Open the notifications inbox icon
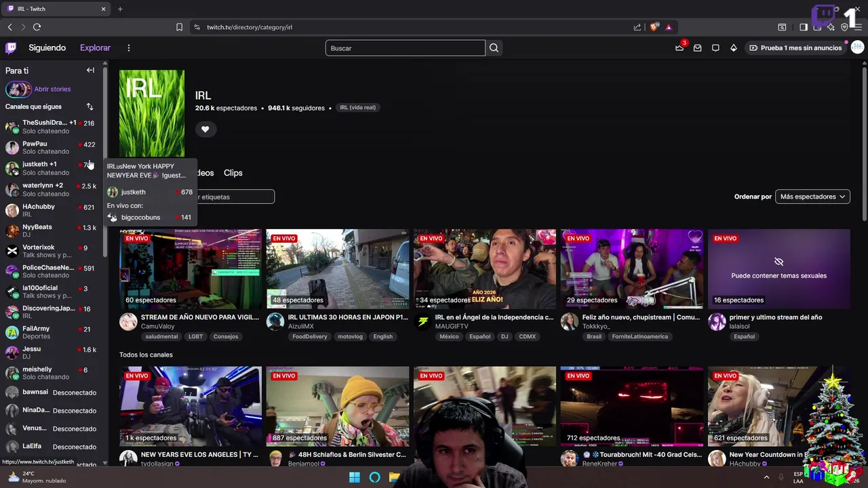The image size is (868, 488). point(697,48)
